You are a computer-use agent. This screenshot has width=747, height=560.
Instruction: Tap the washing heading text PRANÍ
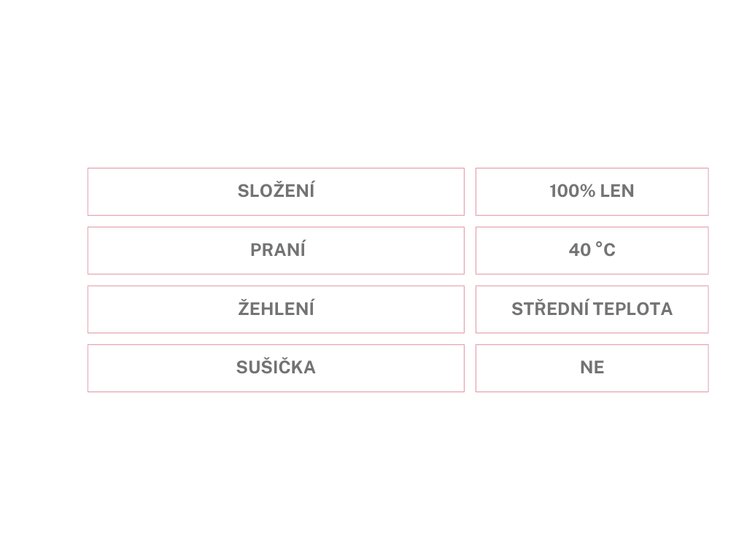point(277,250)
